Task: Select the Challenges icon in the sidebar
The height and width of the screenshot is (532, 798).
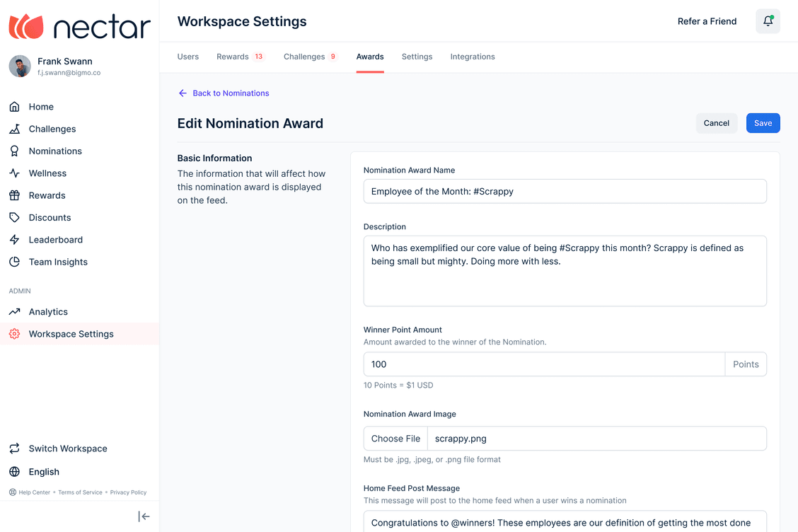Action: (14, 129)
